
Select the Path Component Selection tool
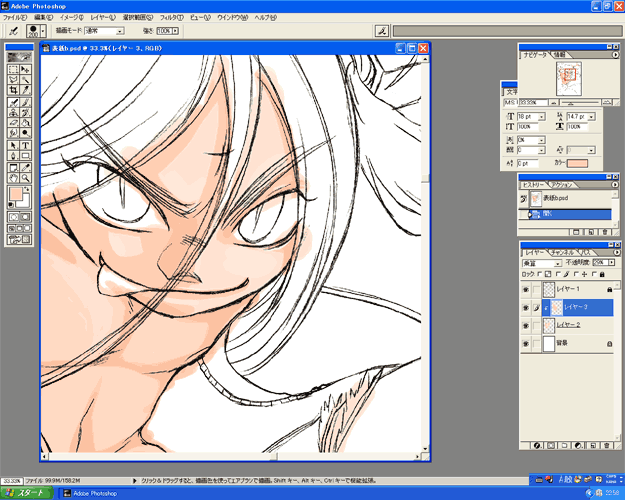point(13,146)
